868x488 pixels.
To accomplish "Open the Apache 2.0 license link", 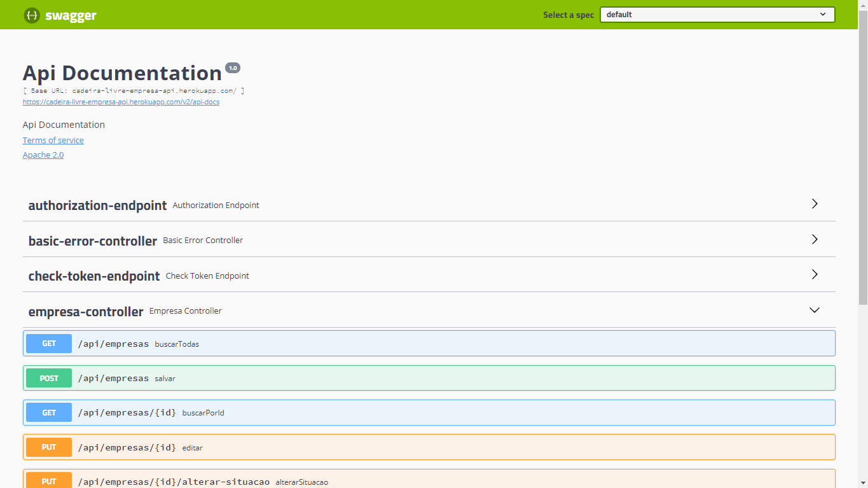I will 43,155.
